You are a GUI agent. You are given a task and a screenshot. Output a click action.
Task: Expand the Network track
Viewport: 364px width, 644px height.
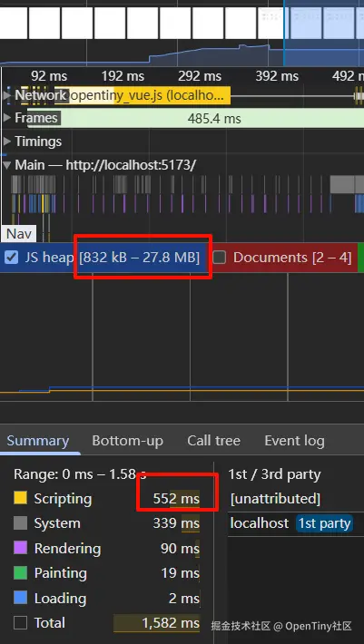coord(6,95)
